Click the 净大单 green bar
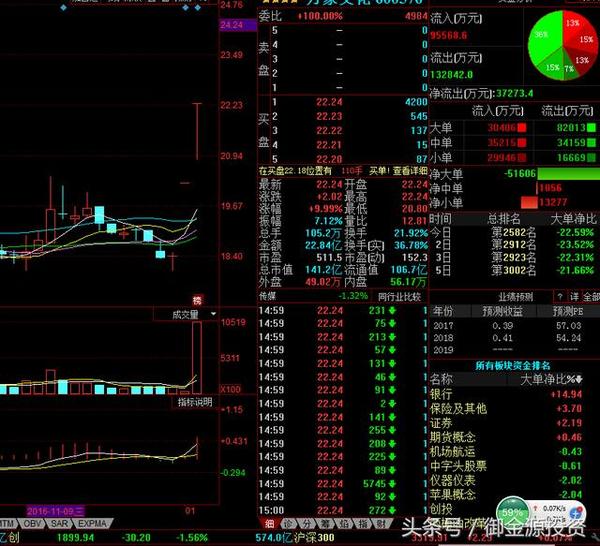Image resolution: width=600 pixels, height=546 pixels. (569, 174)
